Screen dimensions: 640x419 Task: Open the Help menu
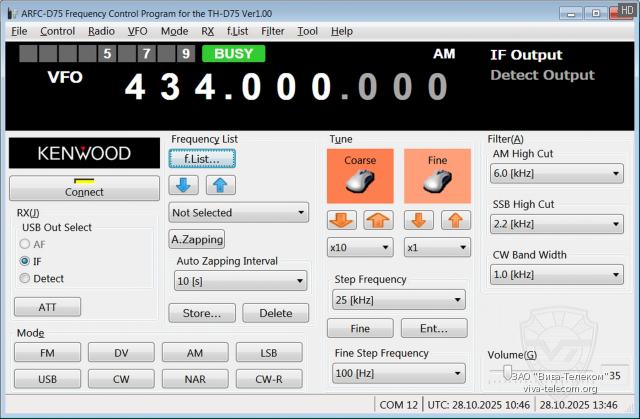click(x=342, y=31)
